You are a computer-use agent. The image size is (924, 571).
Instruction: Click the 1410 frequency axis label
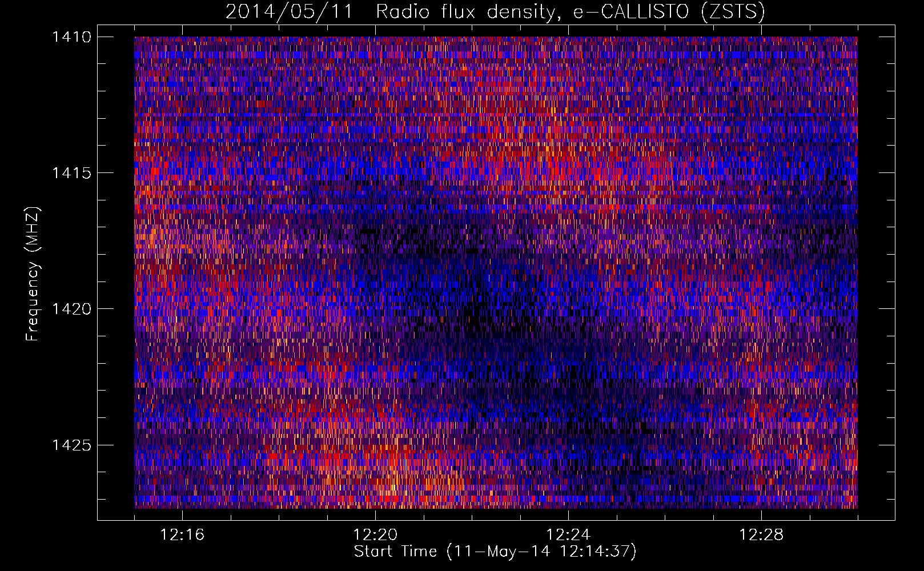click(x=71, y=37)
